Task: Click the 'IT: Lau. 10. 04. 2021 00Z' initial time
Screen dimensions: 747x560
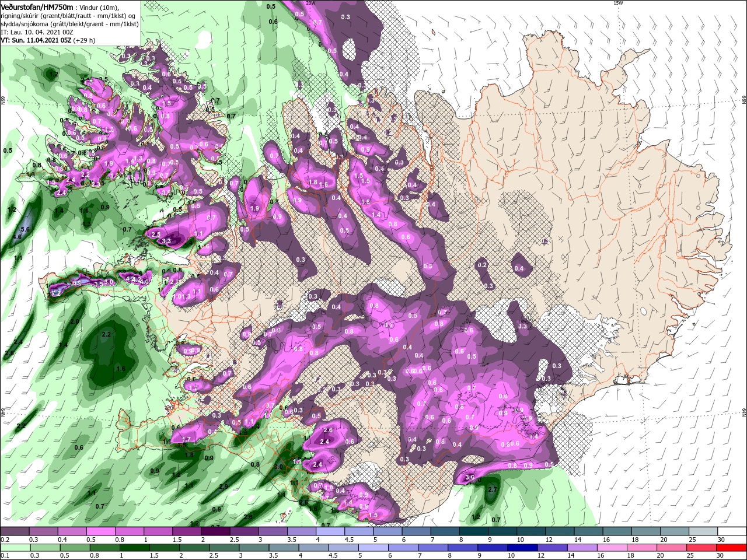Action: coord(36,32)
